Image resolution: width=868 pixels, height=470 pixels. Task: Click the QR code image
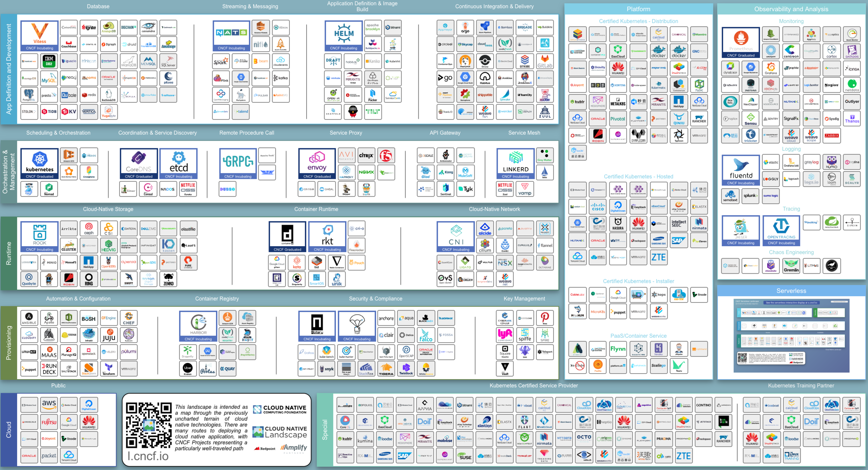pyautogui.click(x=148, y=425)
